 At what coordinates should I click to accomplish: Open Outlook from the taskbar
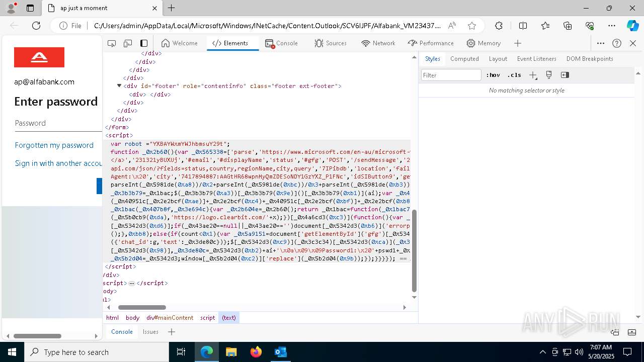pos(280,352)
